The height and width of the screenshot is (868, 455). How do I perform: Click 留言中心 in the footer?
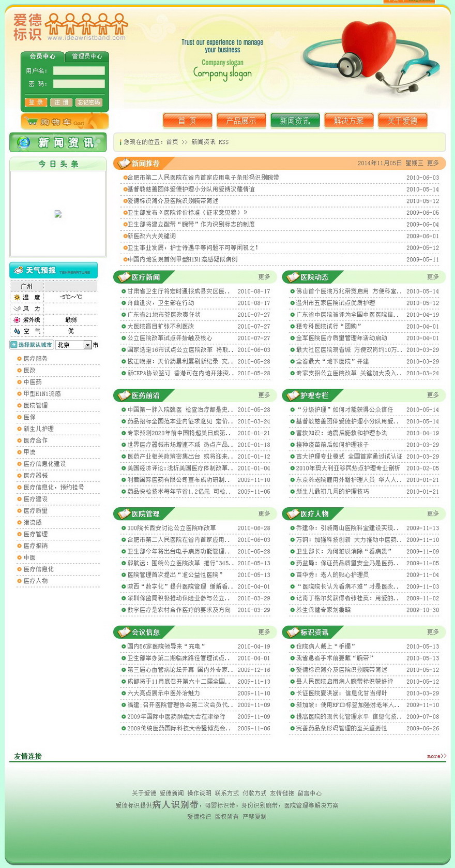(x=309, y=793)
